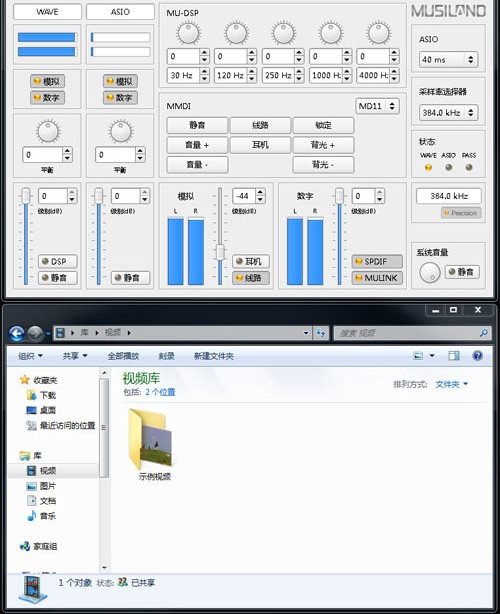The image size is (500, 614).
Task: Click the search magnifier icon
Action: [x=484, y=333]
